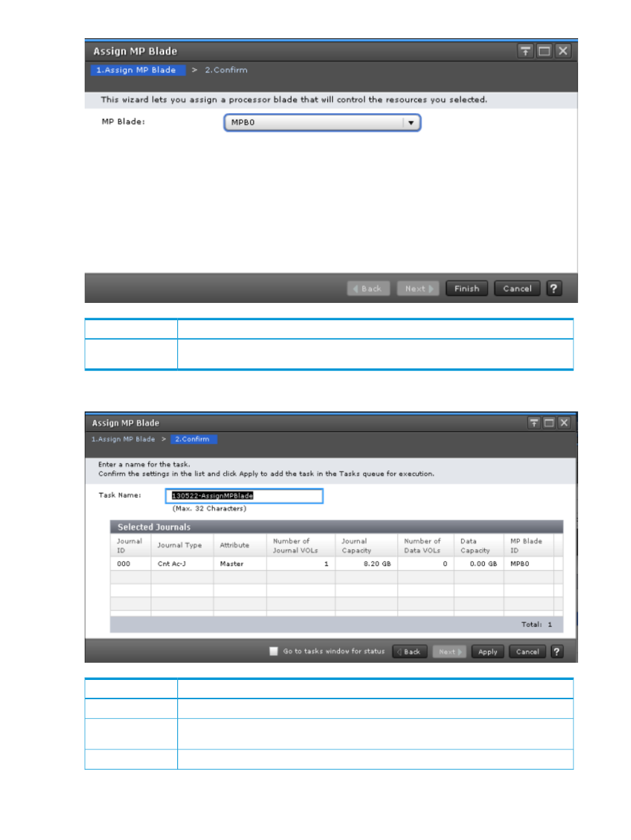Open help in the confirm window
This screenshot has height=840, width=631.
tap(557, 651)
